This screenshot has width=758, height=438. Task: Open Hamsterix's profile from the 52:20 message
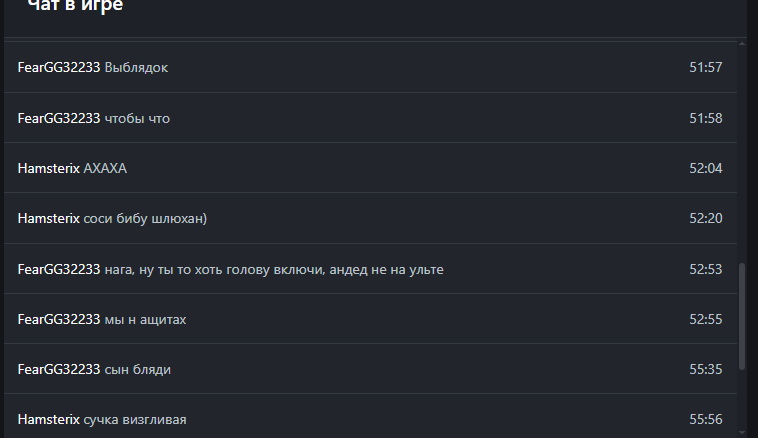(x=48, y=218)
